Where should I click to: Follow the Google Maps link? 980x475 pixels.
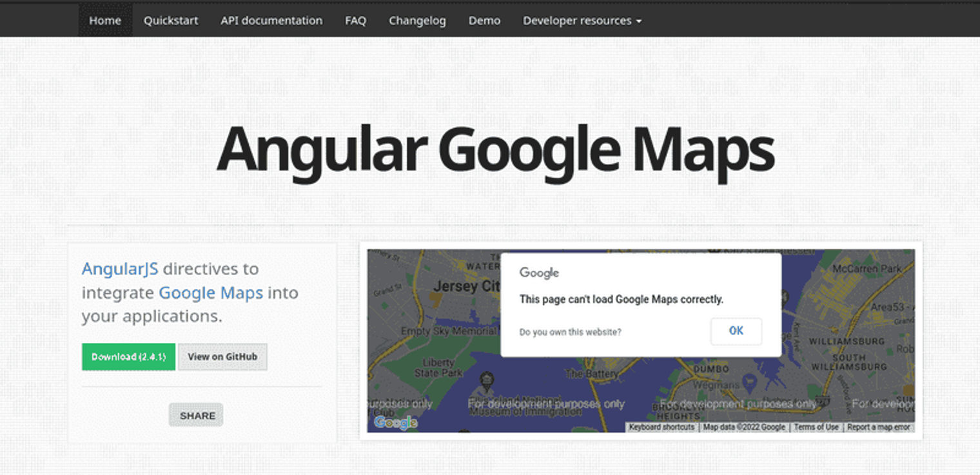211,293
